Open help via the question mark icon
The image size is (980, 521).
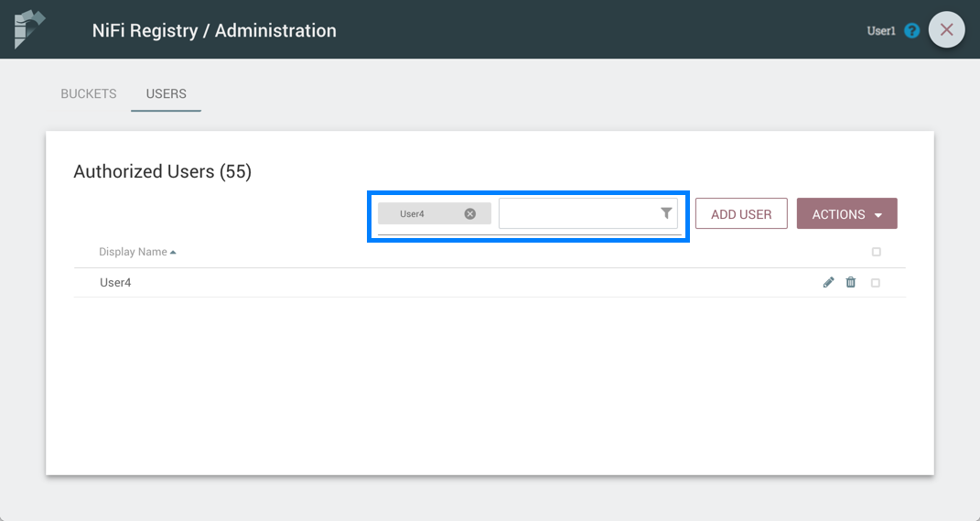[911, 30]
